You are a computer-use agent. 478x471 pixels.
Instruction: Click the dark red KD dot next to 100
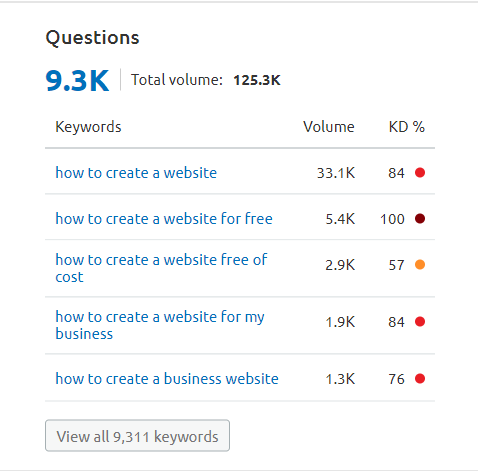[420, 219]
